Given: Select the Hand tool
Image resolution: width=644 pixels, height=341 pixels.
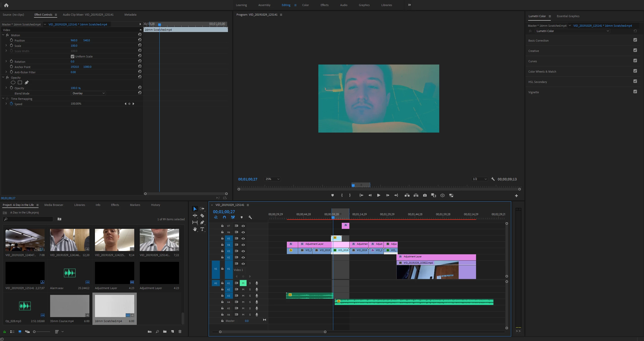Looking at the screenshot, I should [x=195, y=229].
